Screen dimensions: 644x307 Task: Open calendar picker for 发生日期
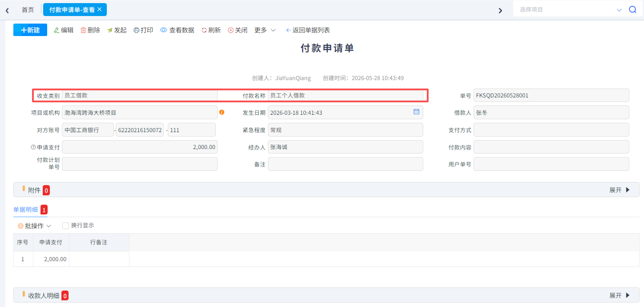coord(416,112)
